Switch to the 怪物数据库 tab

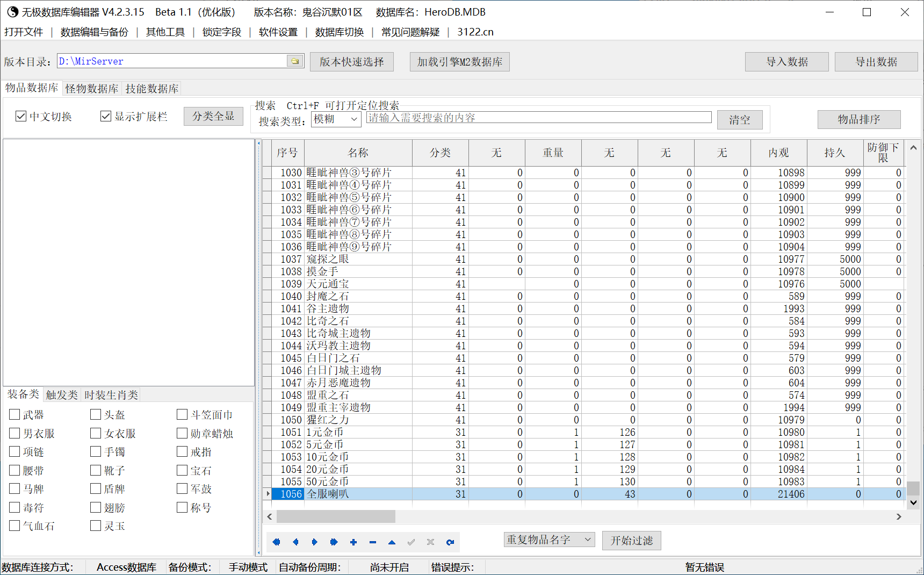(x=92, y=89)
